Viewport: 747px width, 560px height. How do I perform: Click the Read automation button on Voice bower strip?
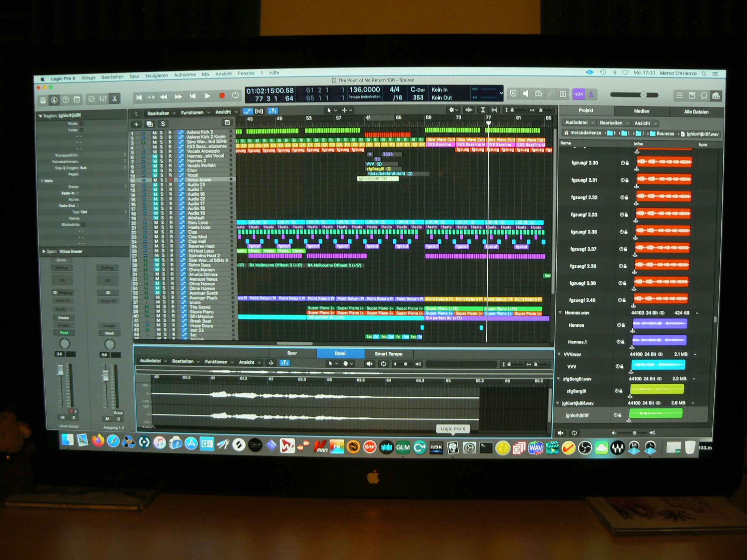point(64,332)
